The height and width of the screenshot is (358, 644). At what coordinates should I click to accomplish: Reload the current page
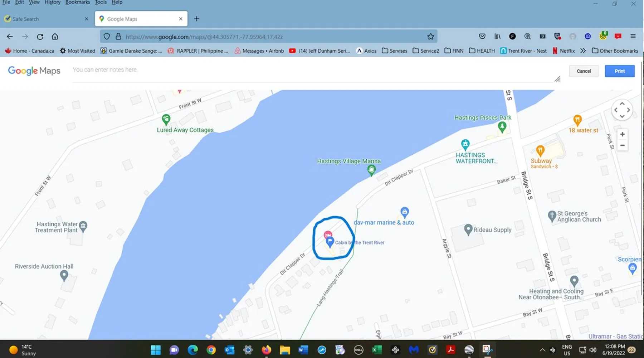pos(40,37)
